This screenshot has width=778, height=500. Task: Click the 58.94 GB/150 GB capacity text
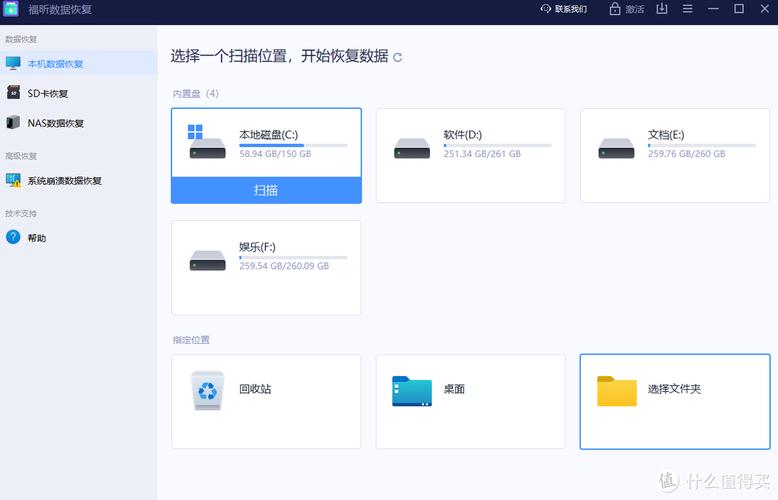pos(275,154)
